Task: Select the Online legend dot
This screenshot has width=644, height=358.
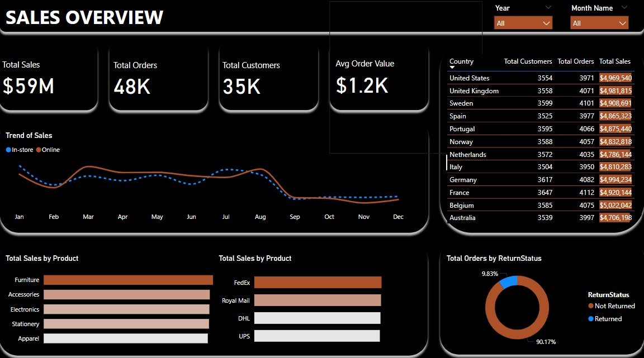Action: click(38, 150)
